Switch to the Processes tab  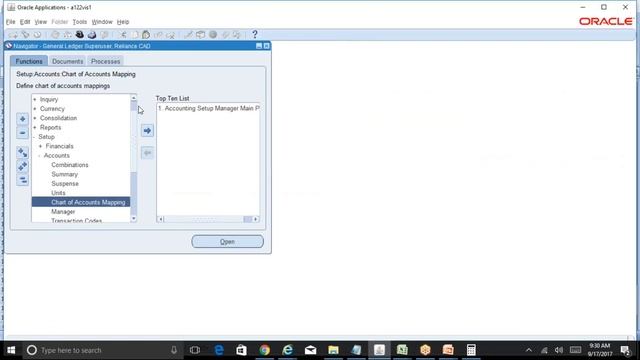tap(105, 61)
